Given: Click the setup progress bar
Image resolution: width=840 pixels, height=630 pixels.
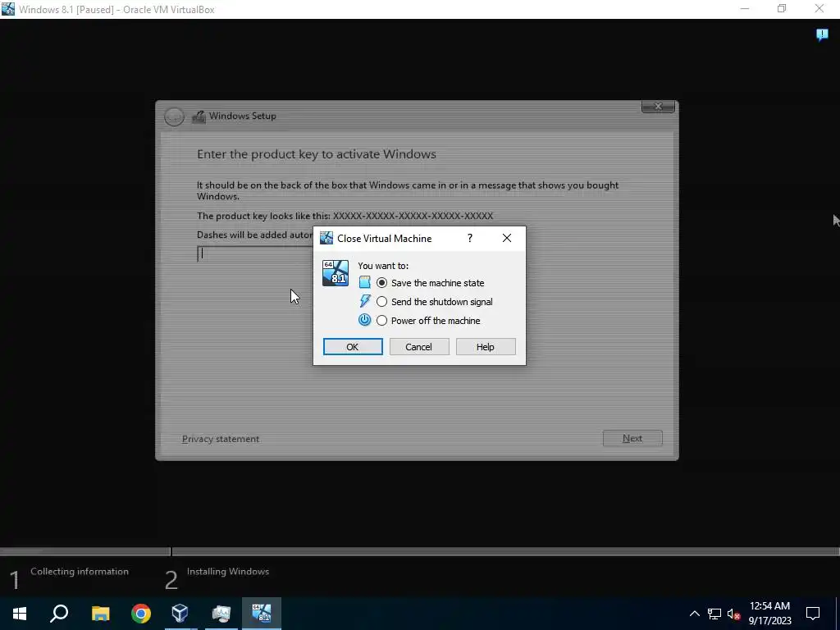Looking at the screenshot, I should (x=420, y=551).
